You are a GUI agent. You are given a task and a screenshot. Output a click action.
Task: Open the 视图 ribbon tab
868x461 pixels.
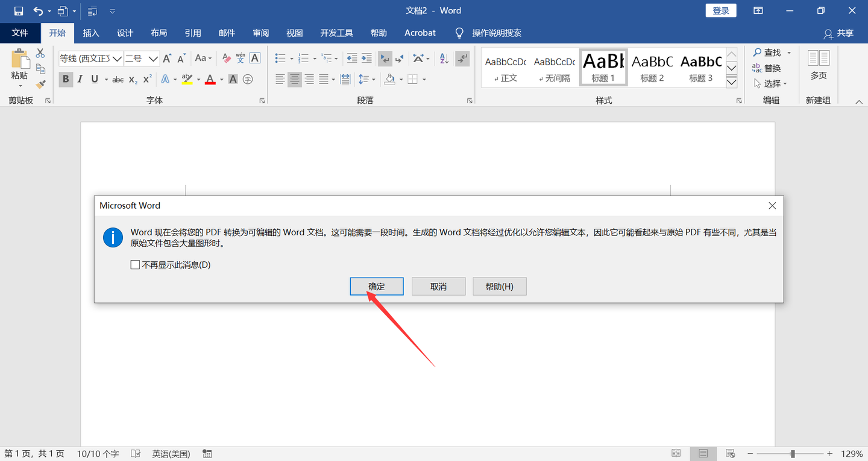294,33
